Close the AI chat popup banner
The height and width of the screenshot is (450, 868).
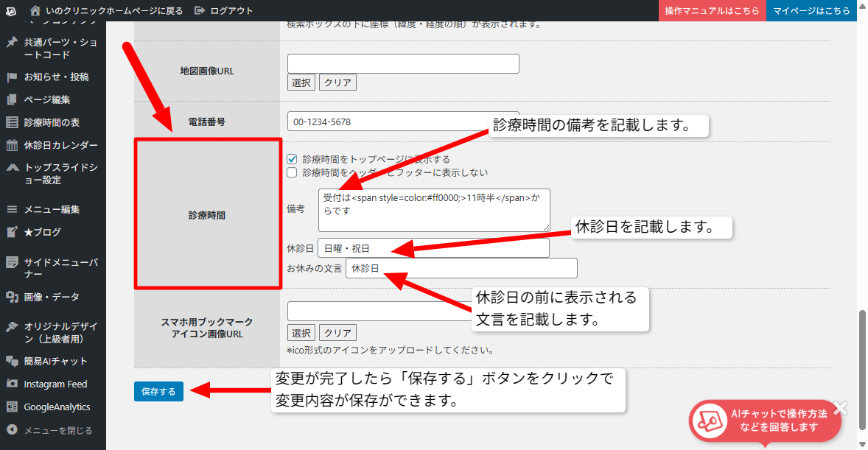[841, 408]
